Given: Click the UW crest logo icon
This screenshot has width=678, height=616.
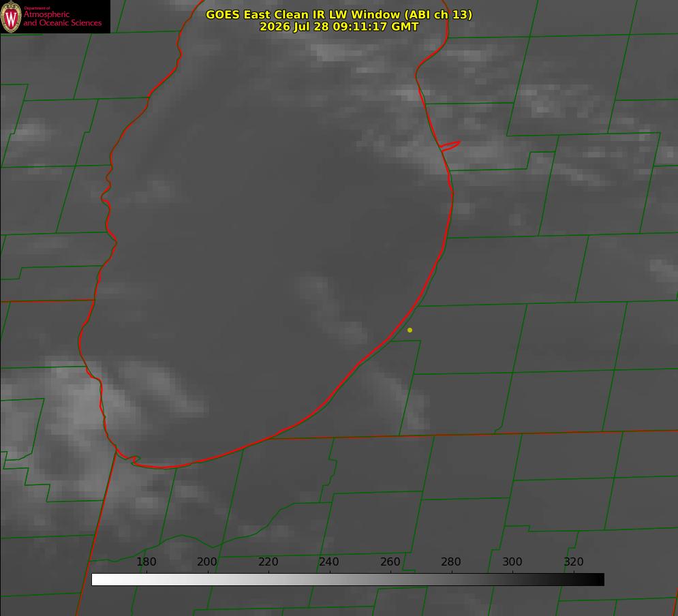Looking at the screenshot, I should click(11, 16).
